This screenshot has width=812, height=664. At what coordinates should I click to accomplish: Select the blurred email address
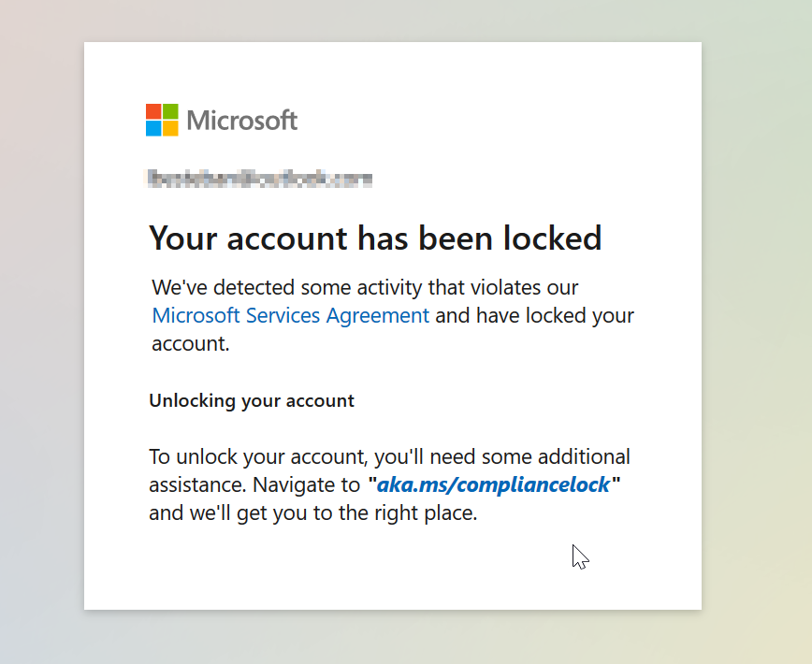(x=260, y=179)
